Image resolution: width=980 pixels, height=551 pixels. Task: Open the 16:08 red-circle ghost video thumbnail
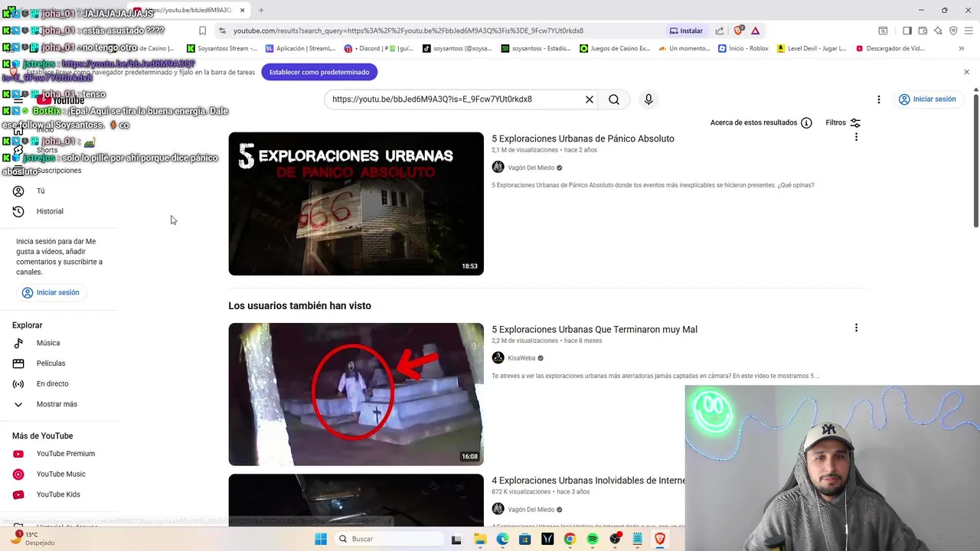(356, 394)
